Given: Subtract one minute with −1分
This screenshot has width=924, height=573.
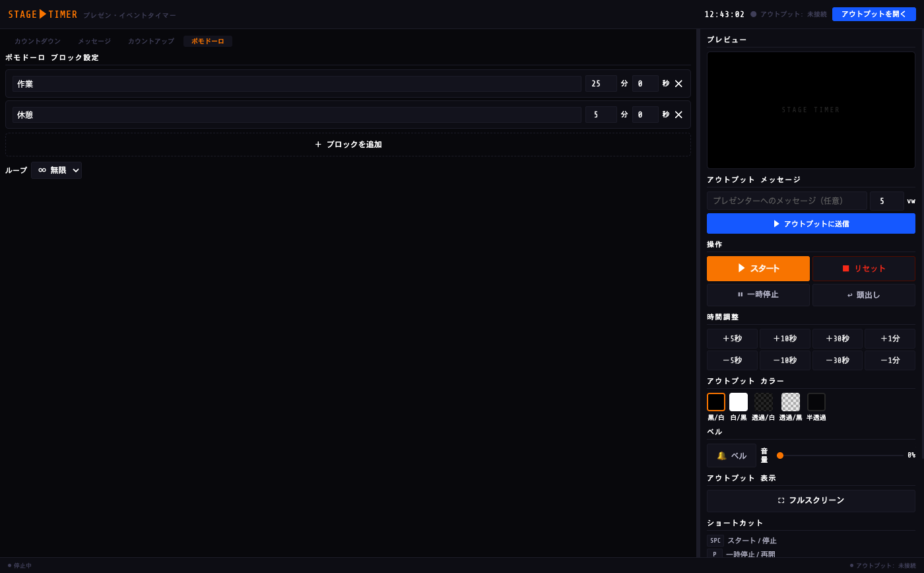Looking at the screenshot, I should coord(890,360).
